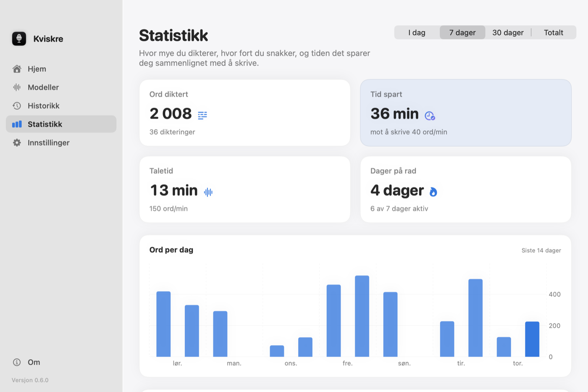Click the waveform icon beside 13 min

point(208,192)
